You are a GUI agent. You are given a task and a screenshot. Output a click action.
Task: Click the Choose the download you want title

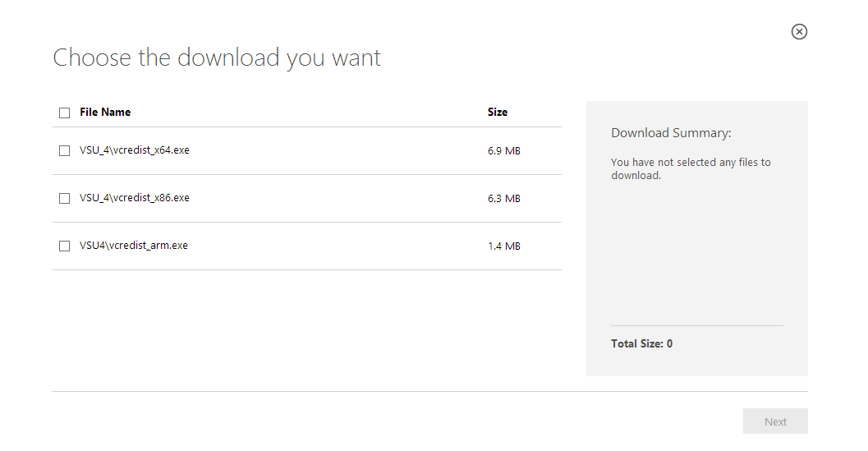point(217,58)
